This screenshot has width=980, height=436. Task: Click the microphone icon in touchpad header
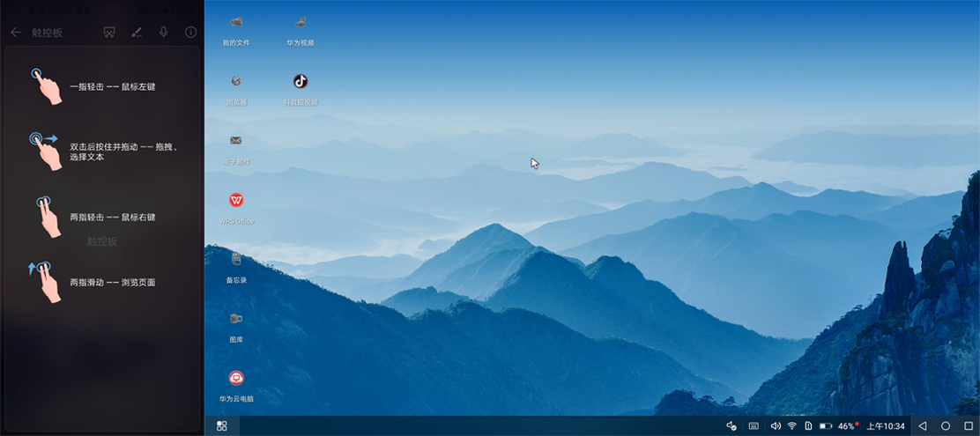[x=163, y=33]
